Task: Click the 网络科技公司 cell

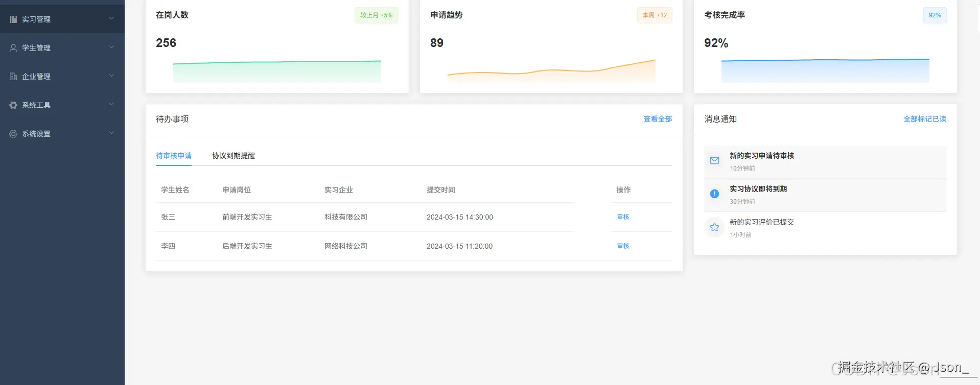Action: [346, 246]
